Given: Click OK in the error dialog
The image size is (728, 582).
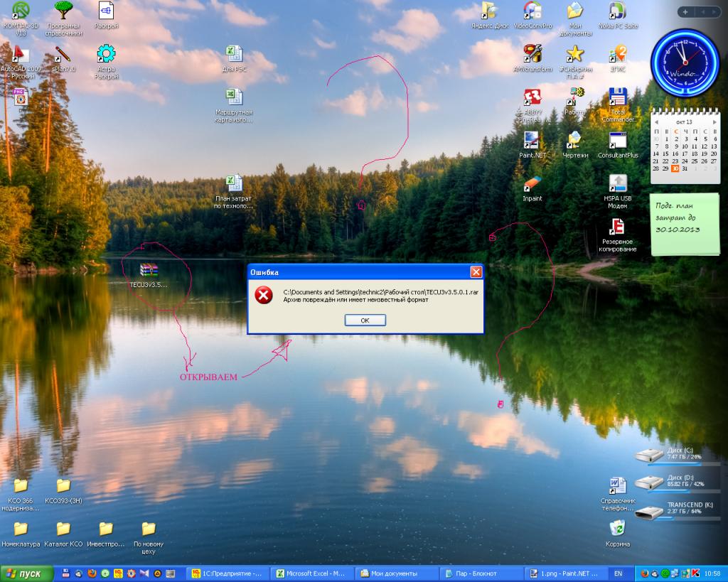Looking at the screenshot, I should coord(365,320).
